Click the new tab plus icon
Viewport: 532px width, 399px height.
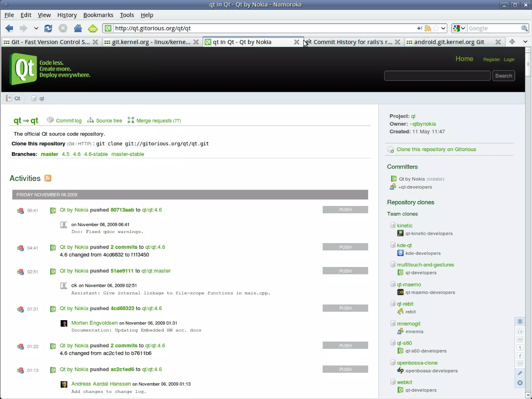[x=512, y=42]
